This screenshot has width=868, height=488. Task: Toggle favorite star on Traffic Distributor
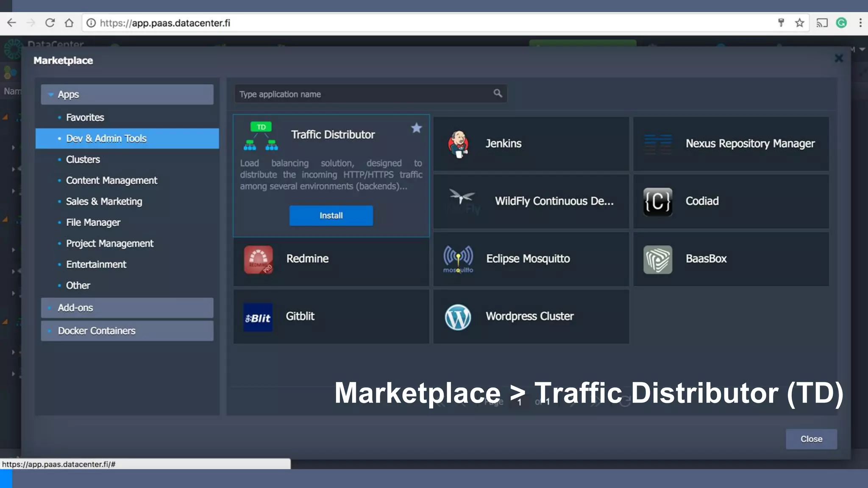point(417,128)
